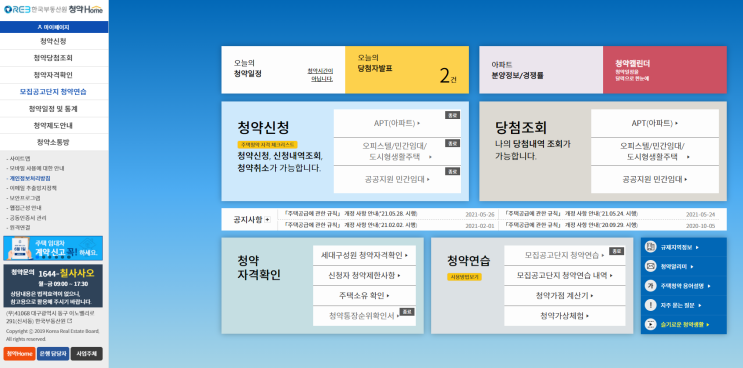The height and width of the screenshot is (368, 743).
Task: Click the 시청방법보기 badge under 청약연습
Action: point(464,277)
